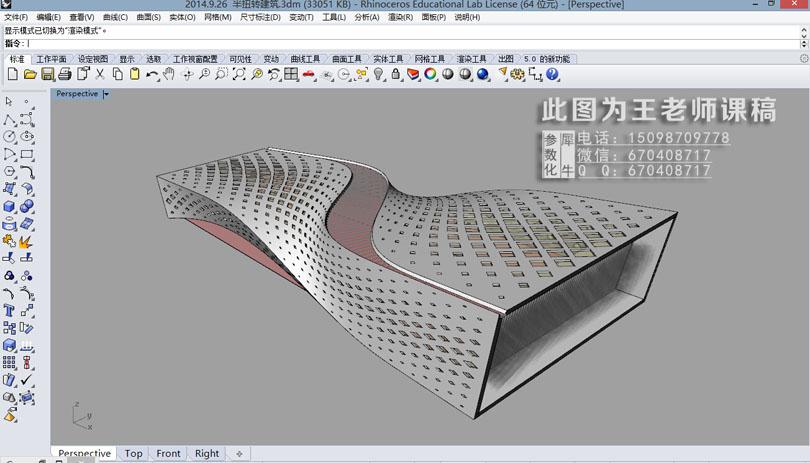This screenshot has width=810, height=463.
Task: Click the Text T tool icon
Action: [x=9, y=310]
